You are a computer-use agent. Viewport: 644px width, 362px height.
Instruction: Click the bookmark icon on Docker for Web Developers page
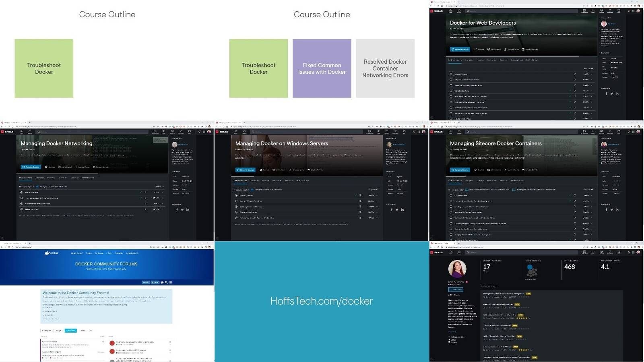(x=476, y=49)
